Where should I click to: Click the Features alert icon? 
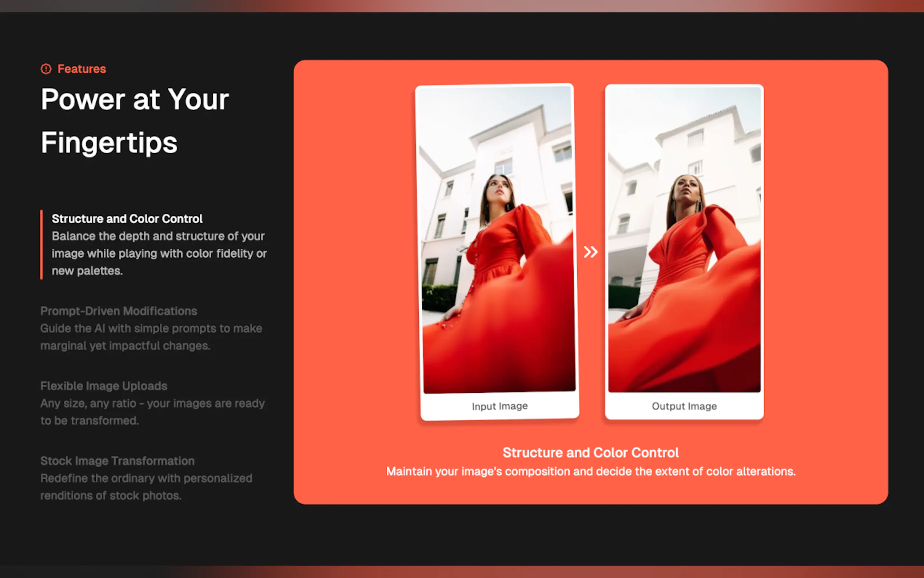pyautogui.click(x=46, y=69)
